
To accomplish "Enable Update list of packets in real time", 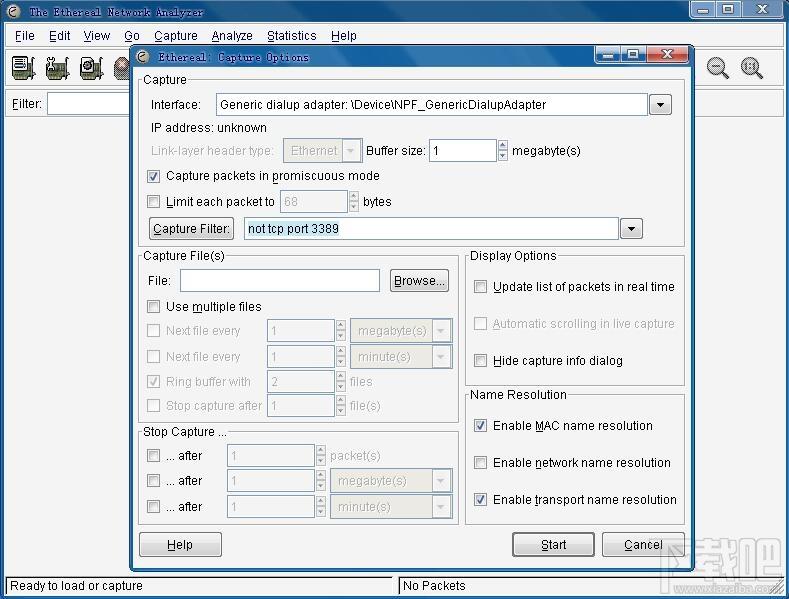I will [x=481, y=287].
